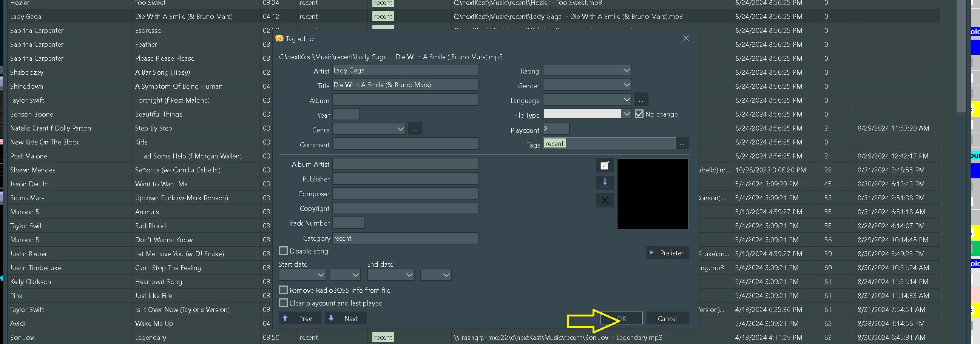Click the Prelisten button
Viewport: 980px width, 344px height.
click(x=667, y=253)
